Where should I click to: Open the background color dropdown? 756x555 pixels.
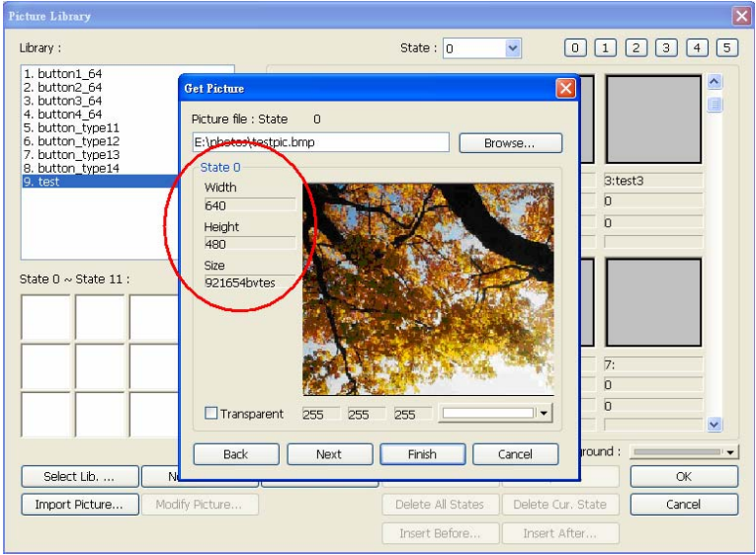(x=730, y=452)
